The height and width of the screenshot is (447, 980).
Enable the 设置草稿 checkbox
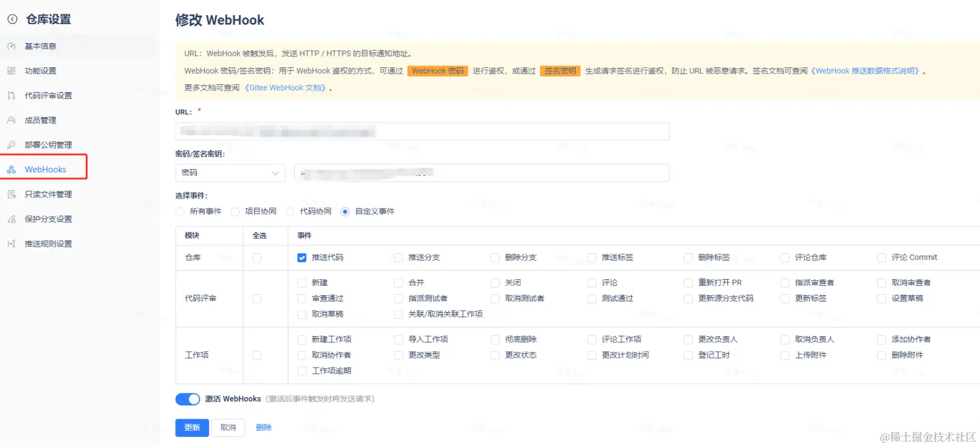click(881, 298)
